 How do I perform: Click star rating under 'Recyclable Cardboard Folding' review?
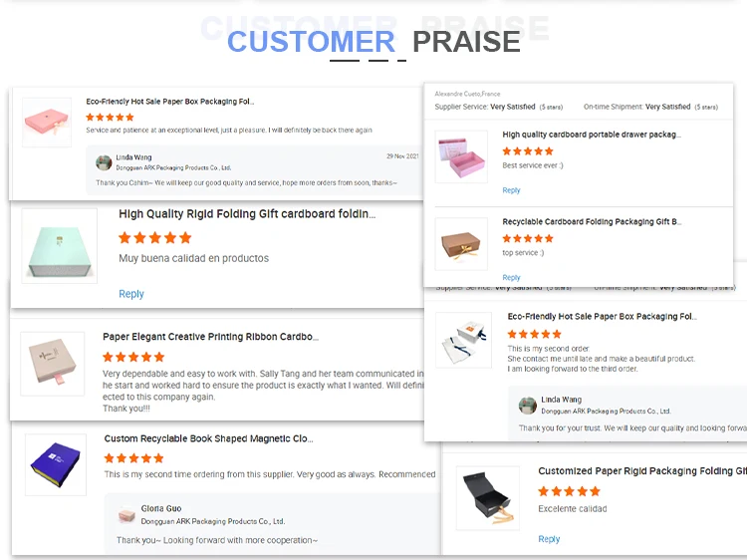(x=528, y=239)
